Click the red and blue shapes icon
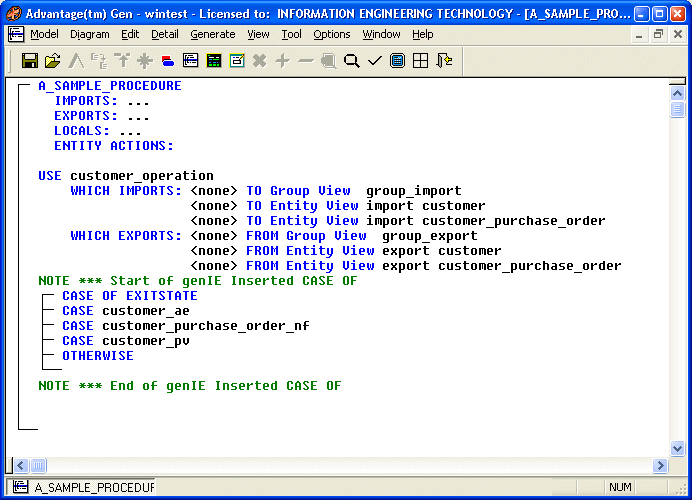 (x=167, y=61)
